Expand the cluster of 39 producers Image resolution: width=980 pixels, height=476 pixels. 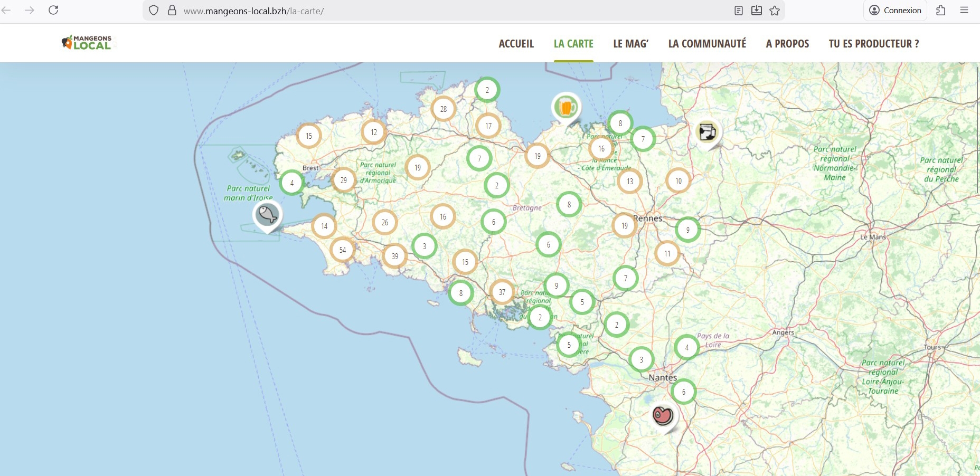pyautogui.click(x=394, y=256)
